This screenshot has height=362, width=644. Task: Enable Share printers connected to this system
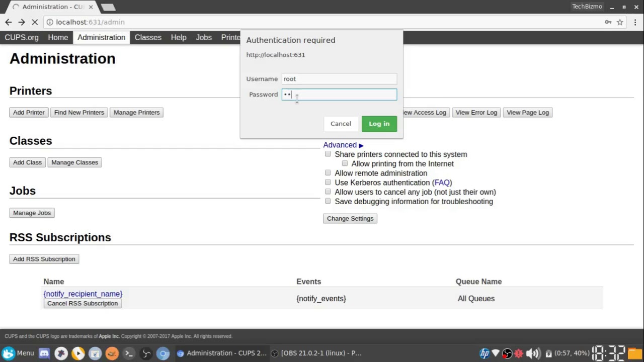click(x=328, y=154)
